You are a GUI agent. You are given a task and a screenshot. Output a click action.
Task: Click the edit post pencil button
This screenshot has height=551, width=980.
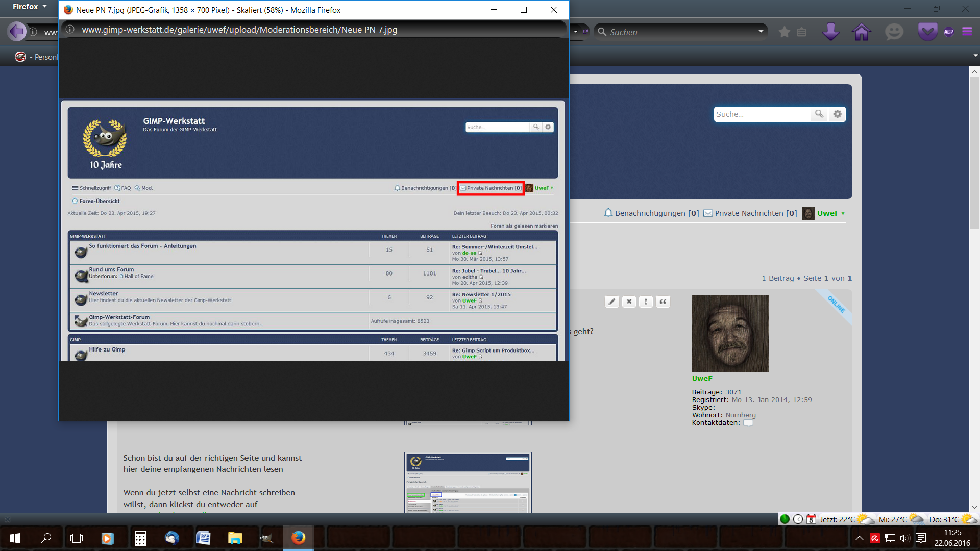pos(611,302)
